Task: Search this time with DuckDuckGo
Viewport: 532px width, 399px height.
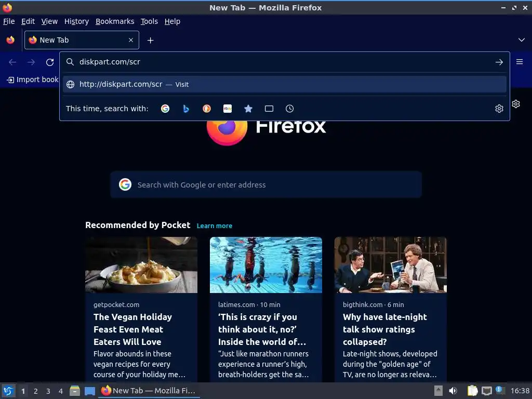Action: pyautogui.click(x=207, y=109)
